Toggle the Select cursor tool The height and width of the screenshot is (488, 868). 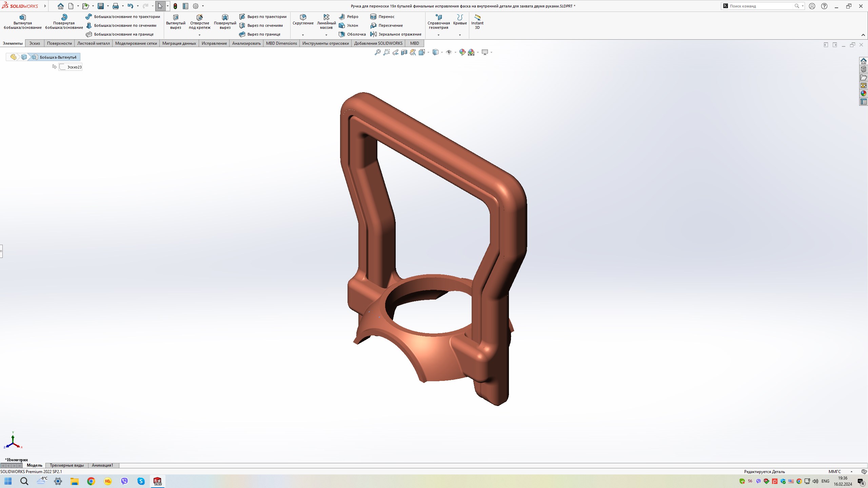(160, 6)
